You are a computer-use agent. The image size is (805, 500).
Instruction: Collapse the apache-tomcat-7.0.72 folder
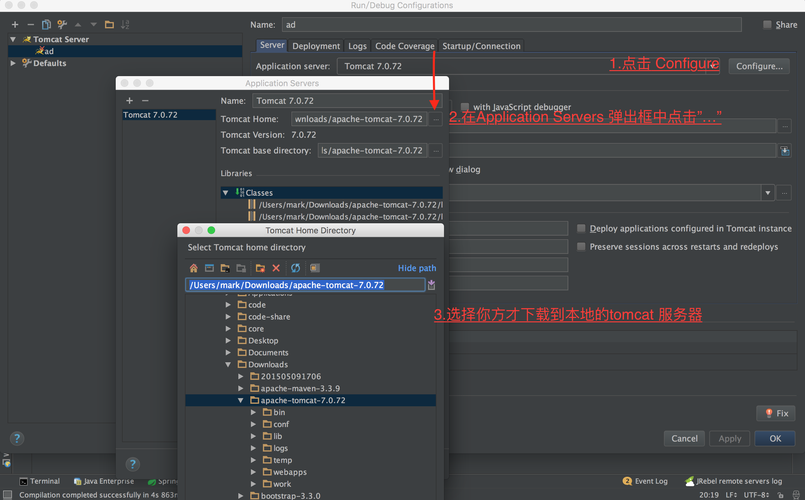tap(240, 400)
